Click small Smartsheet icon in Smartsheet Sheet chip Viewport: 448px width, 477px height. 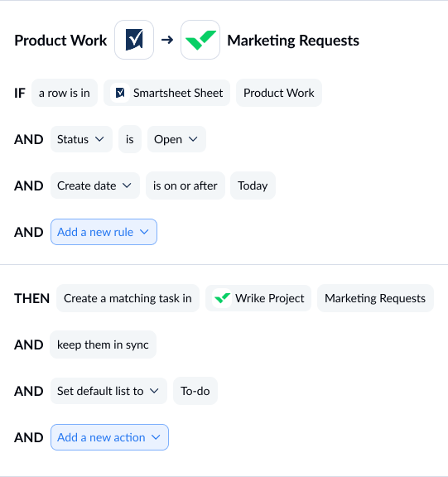[120, 93]
